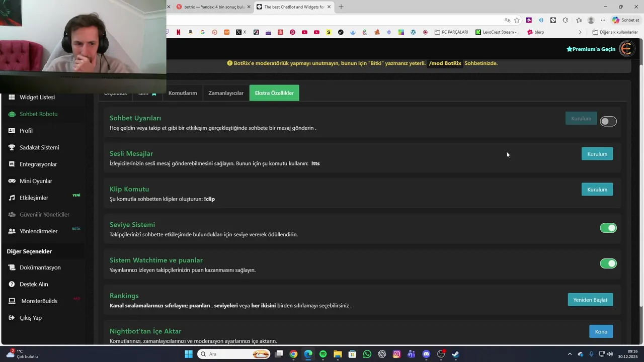Screen dimensions: 644x362
Task: Open a new browser tab
Action: pos(341,7)
